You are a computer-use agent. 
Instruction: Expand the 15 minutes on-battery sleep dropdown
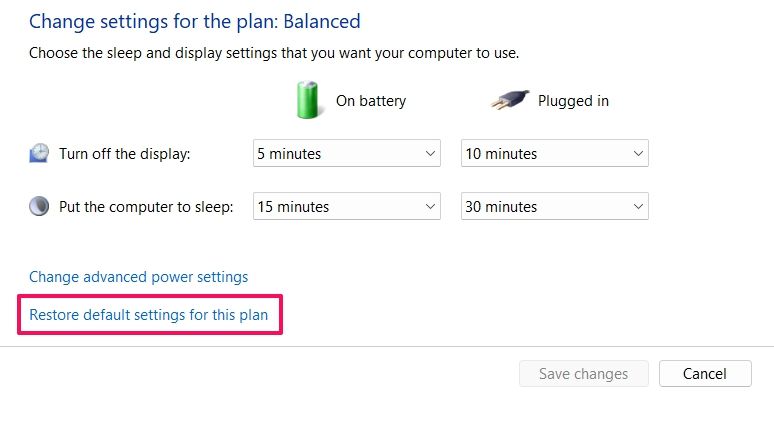coord(346,207)
